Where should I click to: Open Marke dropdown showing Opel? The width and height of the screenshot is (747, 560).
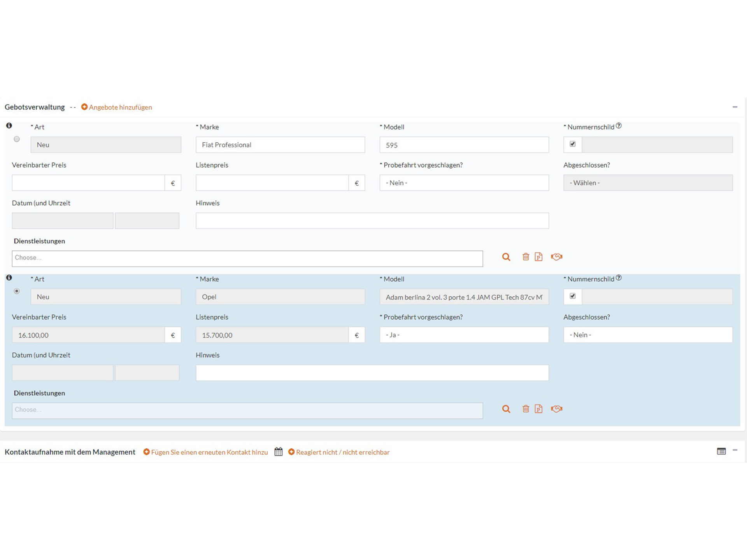[280, 297]
